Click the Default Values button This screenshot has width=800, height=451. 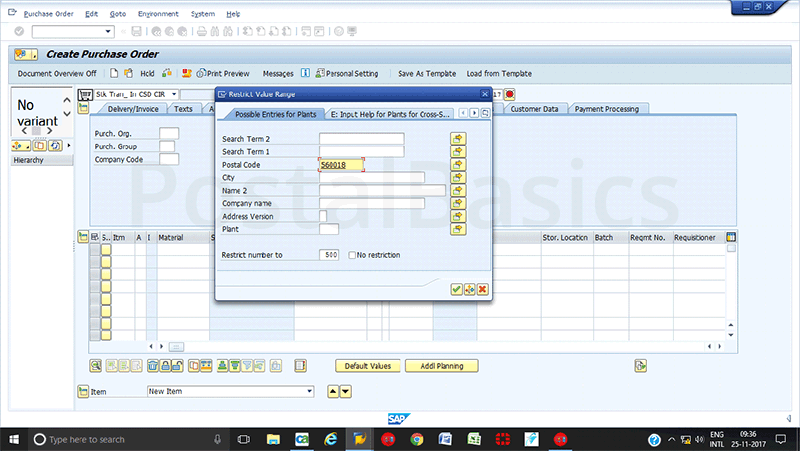pos(367,366)
